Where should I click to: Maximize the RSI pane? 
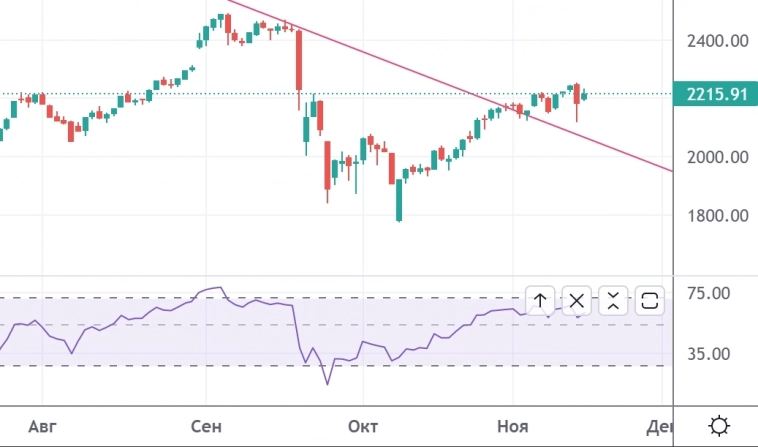[649, 300]
